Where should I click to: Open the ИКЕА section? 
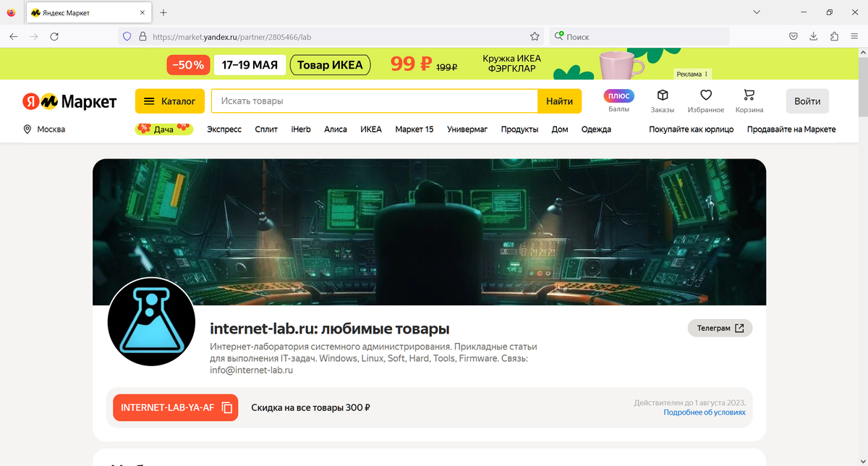pos(371,130)
